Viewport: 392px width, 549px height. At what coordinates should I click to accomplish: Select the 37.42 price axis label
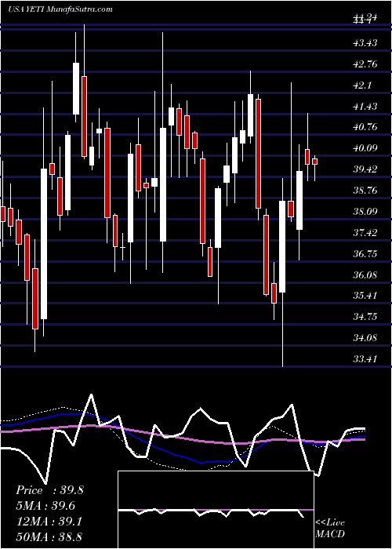(365, 233)
